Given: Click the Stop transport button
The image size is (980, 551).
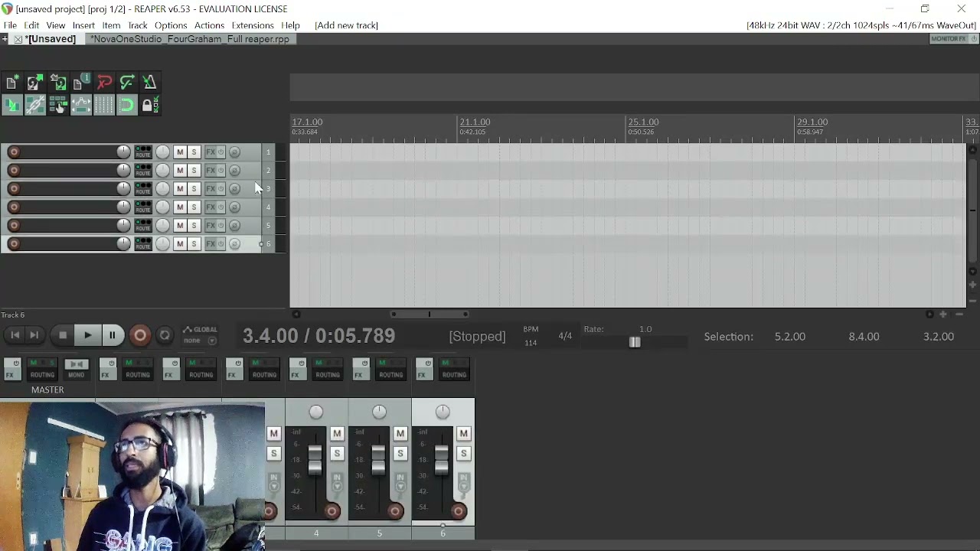Looking at the screenshot, I should (63, 335).
